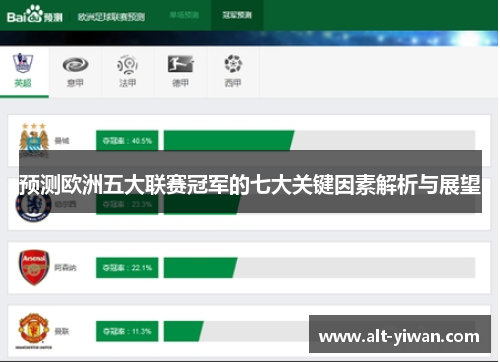Click the 夺冠率 40.5% label
The image size is (500, 362).
127,141
